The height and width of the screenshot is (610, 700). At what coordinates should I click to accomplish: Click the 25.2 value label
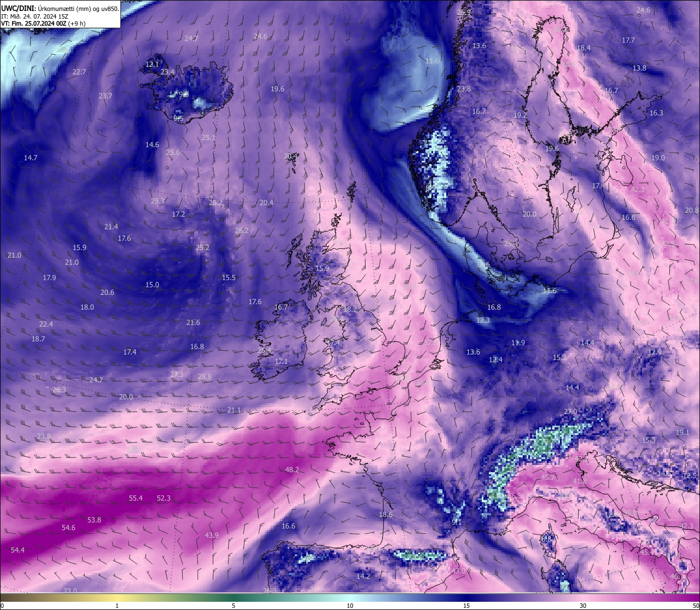coord(202,247)
